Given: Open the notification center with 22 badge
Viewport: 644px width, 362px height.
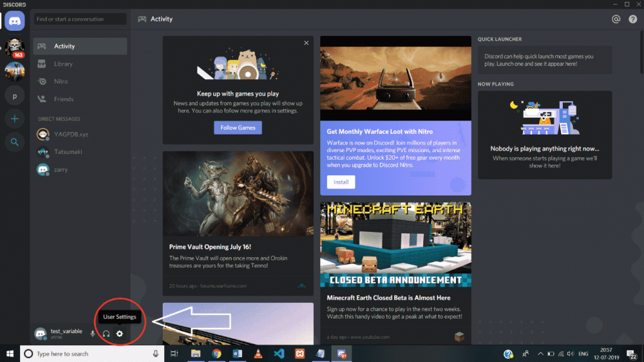Looking at the screenshot, I should [631, 354].
